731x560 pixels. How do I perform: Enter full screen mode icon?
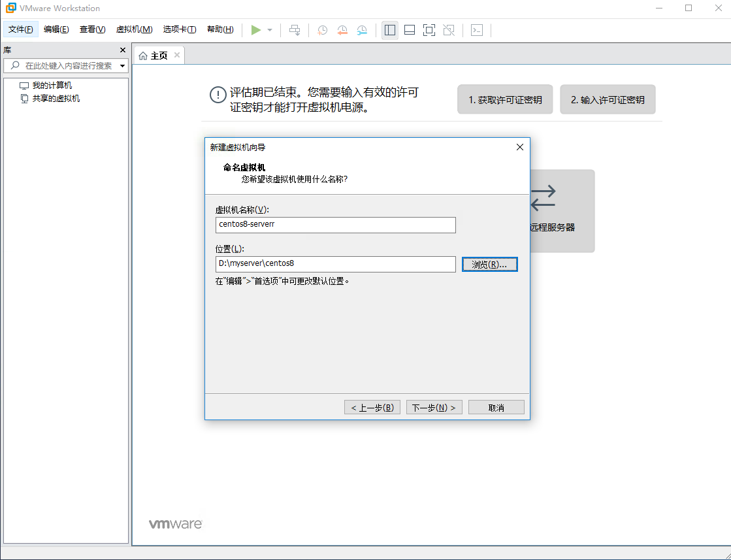429,30
